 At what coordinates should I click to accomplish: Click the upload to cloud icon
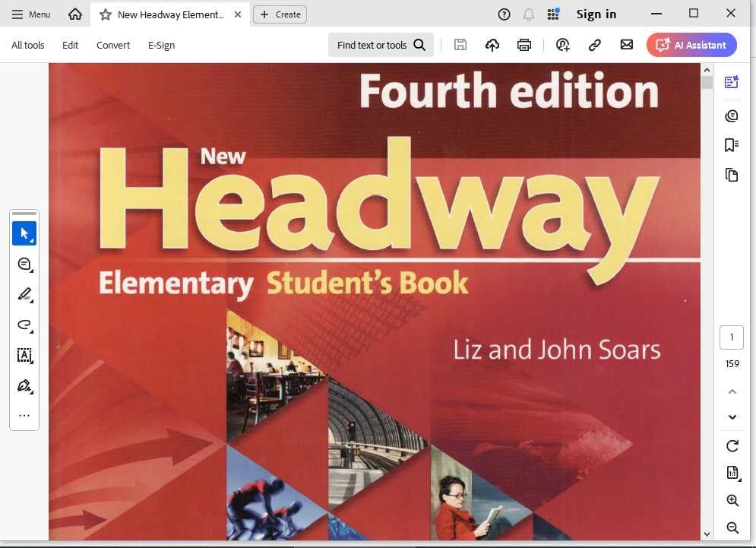492,45
